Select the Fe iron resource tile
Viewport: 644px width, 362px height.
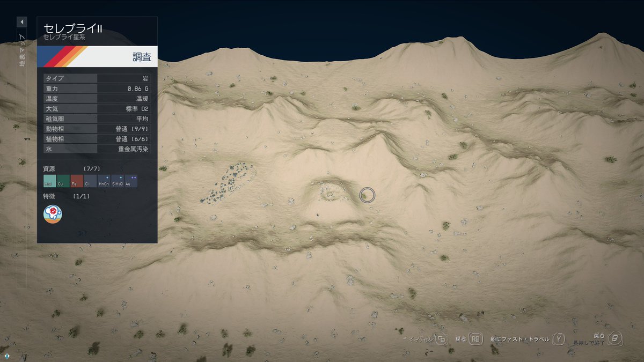77,181
